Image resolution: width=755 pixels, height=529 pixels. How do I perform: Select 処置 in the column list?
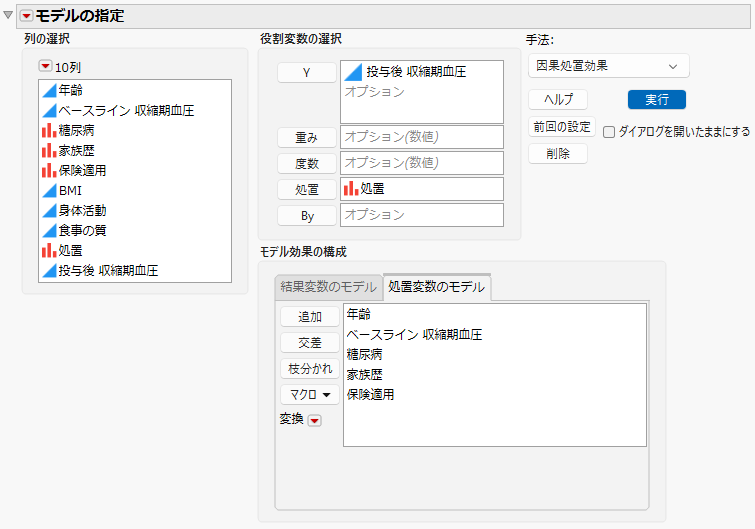70,250
